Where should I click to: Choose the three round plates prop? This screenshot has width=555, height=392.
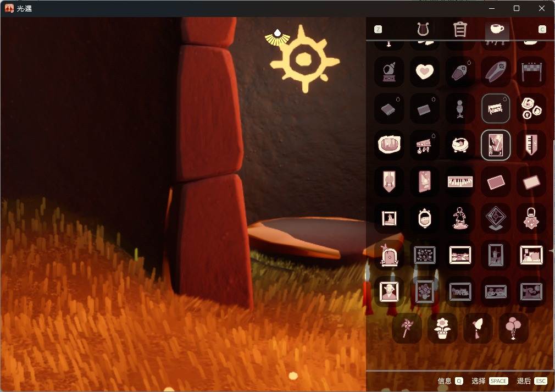531,109
